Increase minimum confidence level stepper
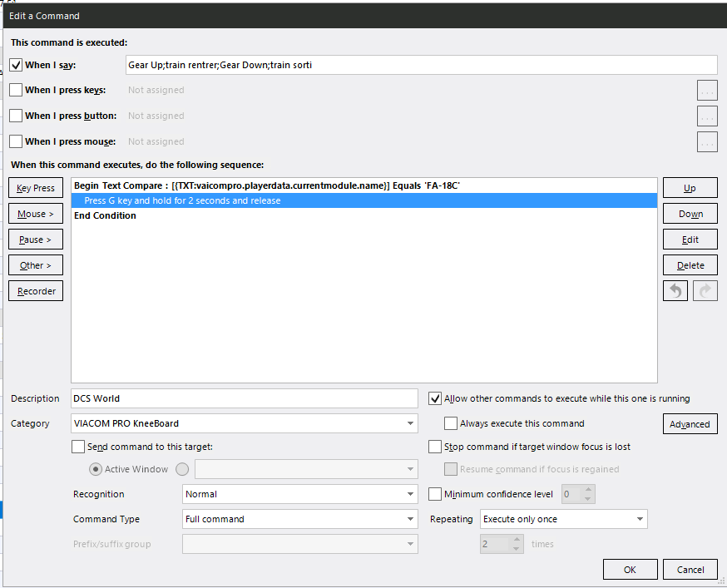 click(x=588, y=489)
